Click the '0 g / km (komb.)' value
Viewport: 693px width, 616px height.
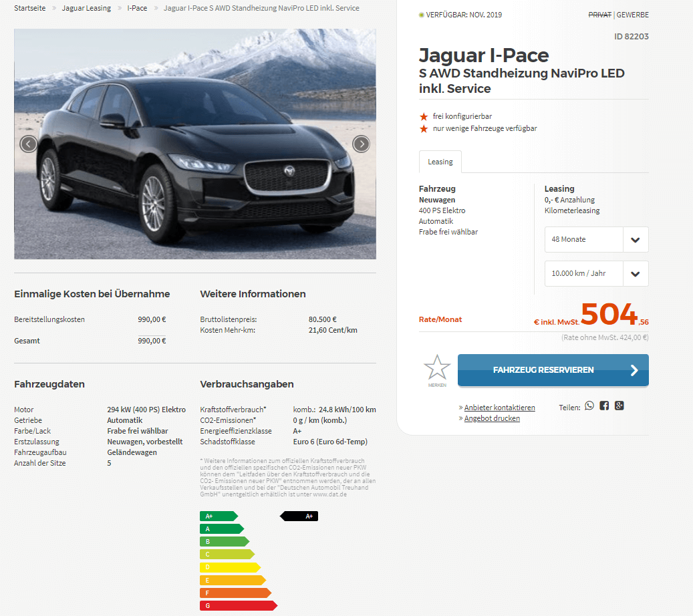[320, 420]
